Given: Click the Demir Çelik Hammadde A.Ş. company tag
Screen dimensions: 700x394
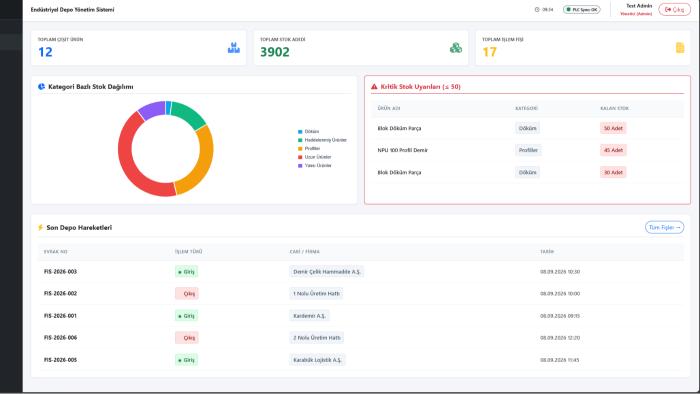Looking at the screenshot, I should pyautogui.click(x=327, y=272).
